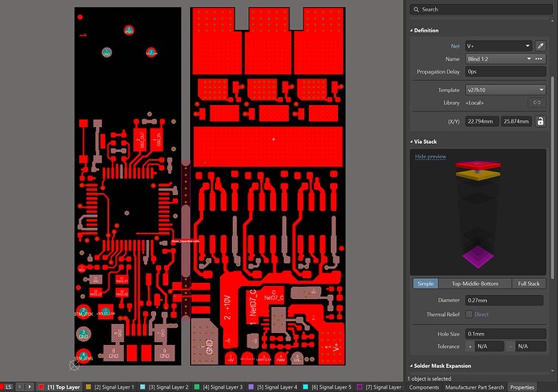Click the Diameter field 0.27mm
Image resolution: width=558 pixels, height=392 pixels.
pyautogui.click(x=504, y=300)
